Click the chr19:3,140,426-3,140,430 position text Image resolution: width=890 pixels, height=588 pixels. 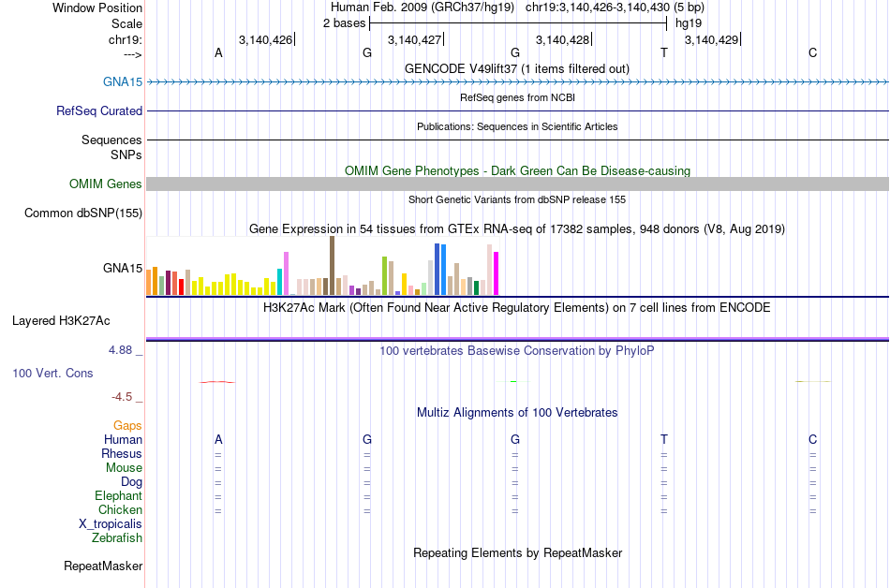pyautogui.click(x=615, y=7)
